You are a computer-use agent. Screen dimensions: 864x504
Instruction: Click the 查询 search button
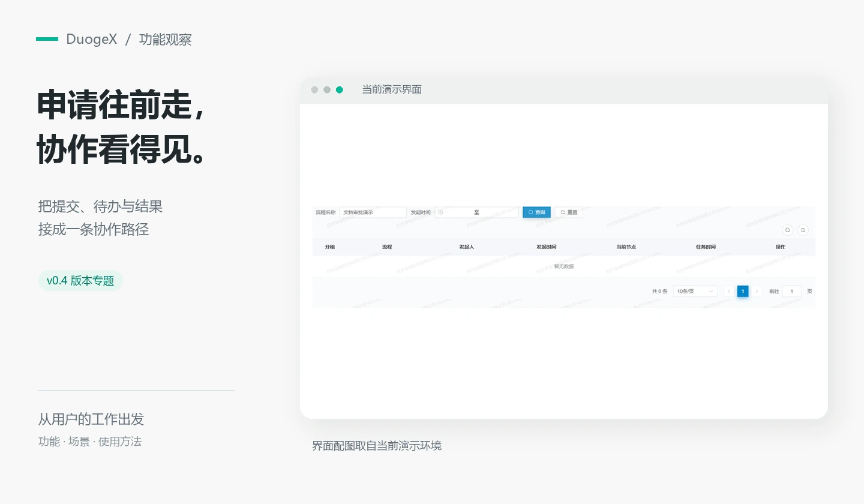pyautogui.click(x=536, y=212)
